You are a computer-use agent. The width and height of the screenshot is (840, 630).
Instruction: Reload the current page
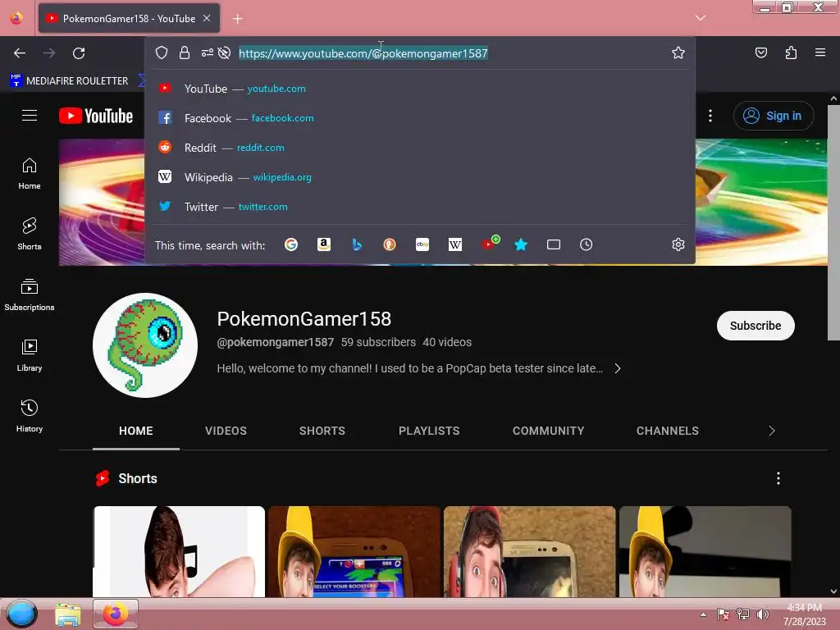coord(79,53)
